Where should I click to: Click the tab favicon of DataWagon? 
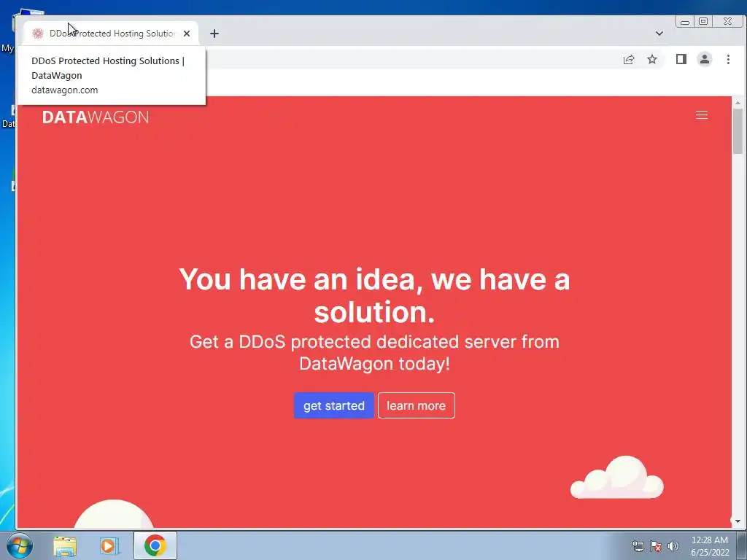[x=38, y=34]
